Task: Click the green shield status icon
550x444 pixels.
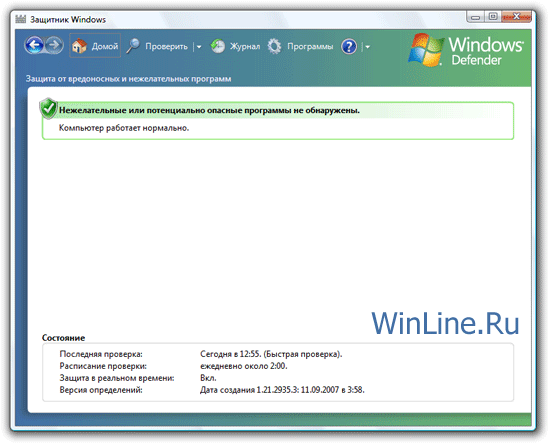Action: click(48, 108)
